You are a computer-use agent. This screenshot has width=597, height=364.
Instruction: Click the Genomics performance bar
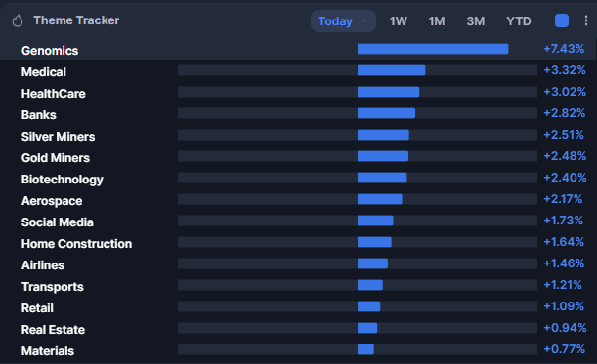(433, 49)
